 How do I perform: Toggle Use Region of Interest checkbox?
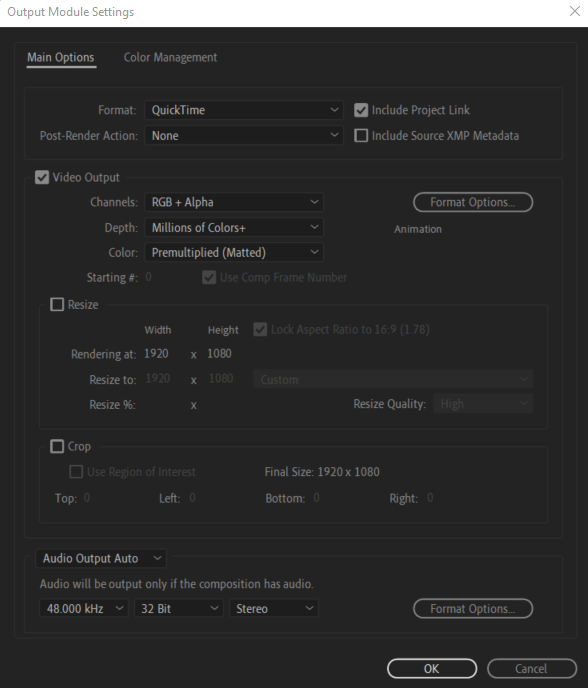pyautogui.click(x=76, y=472)
